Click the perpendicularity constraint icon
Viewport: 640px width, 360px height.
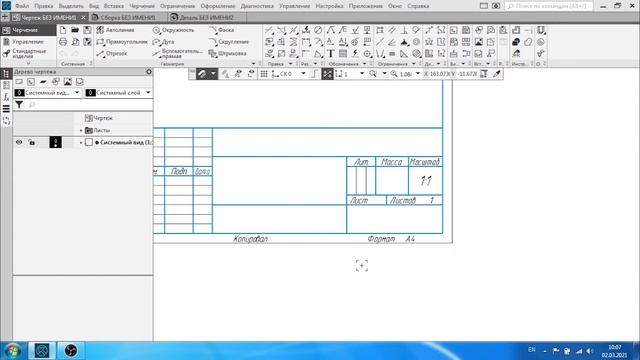[404, 30]
